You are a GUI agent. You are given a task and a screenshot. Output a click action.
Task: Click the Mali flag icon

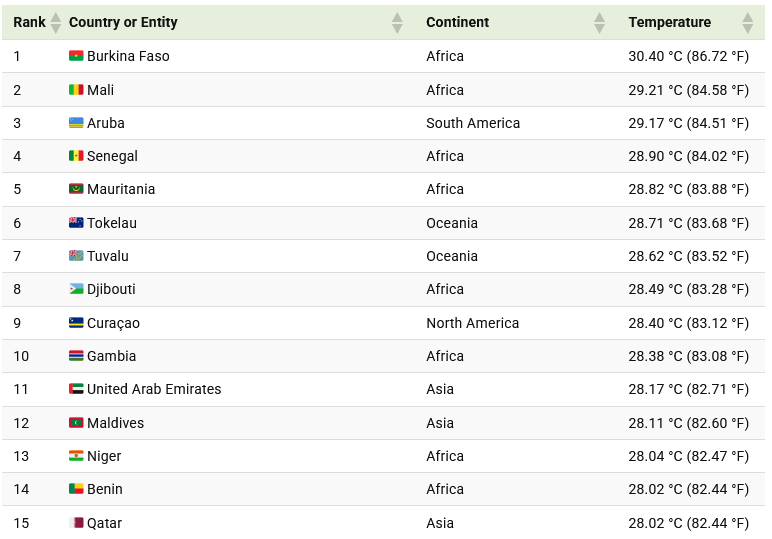(76, 90)
